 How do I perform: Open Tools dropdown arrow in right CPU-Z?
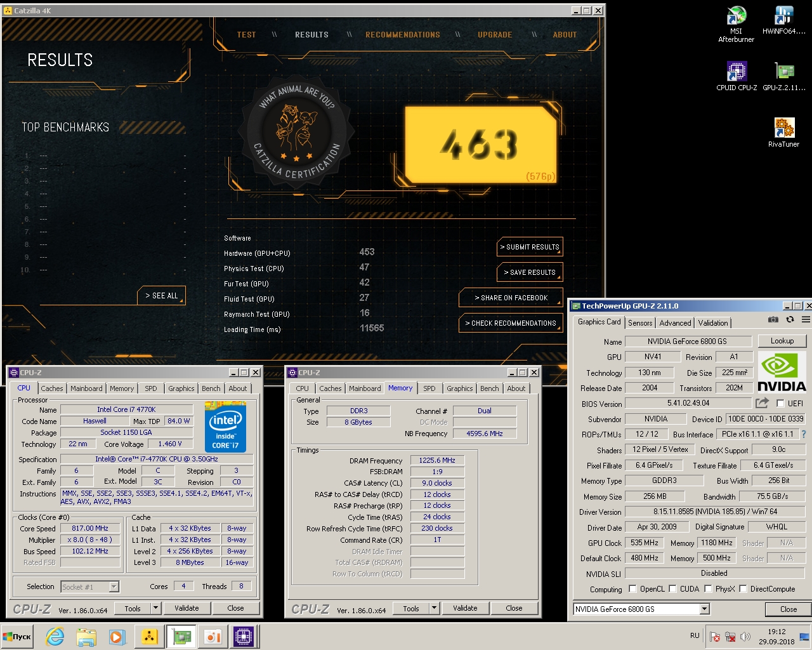coord(434,608)
